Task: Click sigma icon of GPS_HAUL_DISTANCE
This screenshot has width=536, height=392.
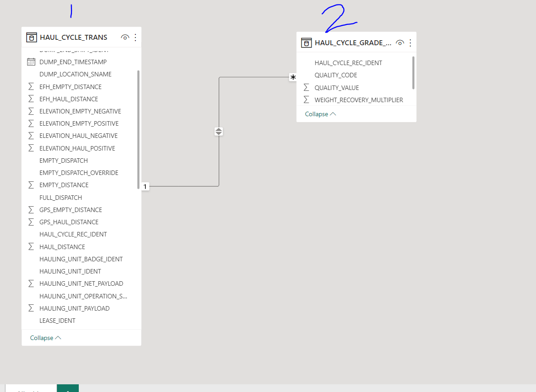Action: tap(31, 222)
